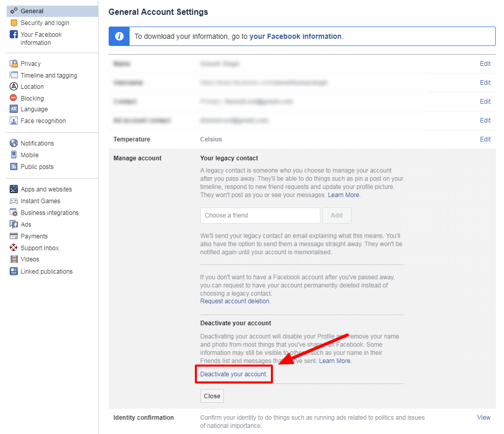Open Apps and websites settings
The height and width of the screenshot is (434, 504).
click(46, 189)
